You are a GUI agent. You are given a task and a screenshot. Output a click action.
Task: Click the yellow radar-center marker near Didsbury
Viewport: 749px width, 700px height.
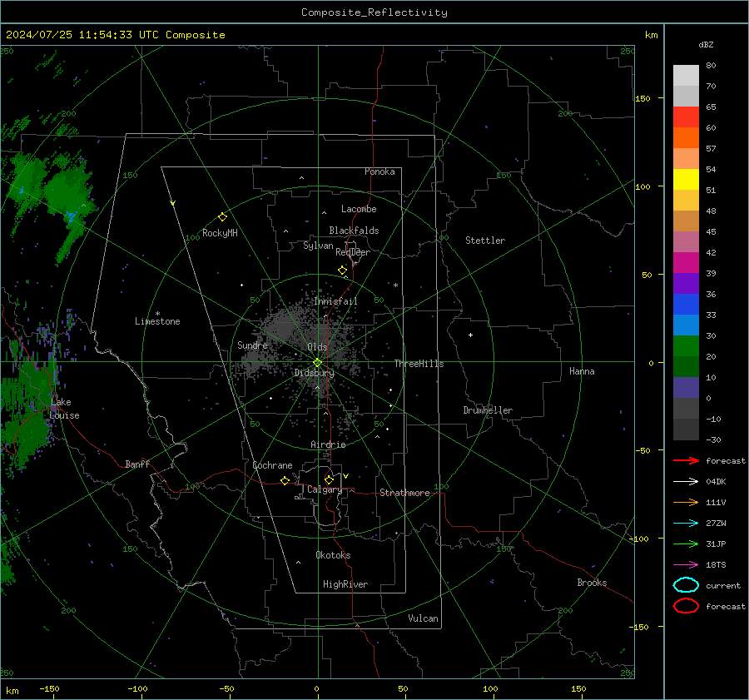tap(317, 363)
